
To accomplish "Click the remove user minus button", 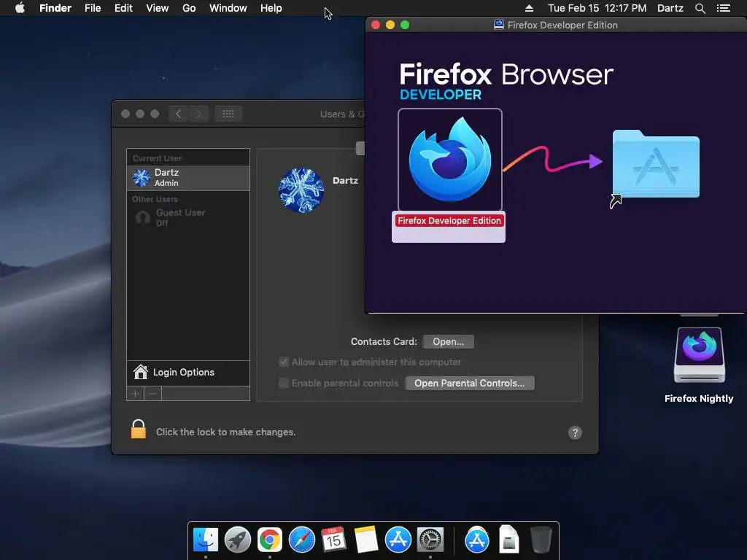I will click(153, 393).
